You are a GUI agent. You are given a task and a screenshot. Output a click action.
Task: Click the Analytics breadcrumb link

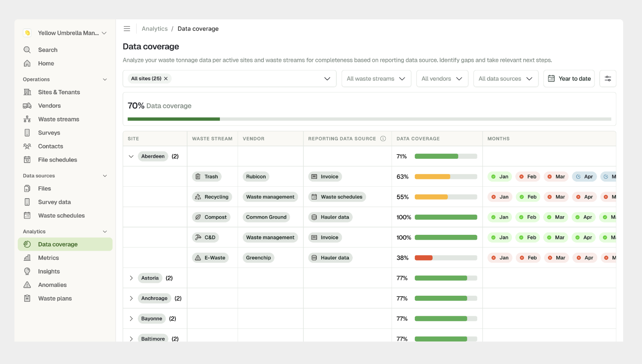tap(155, 29)
